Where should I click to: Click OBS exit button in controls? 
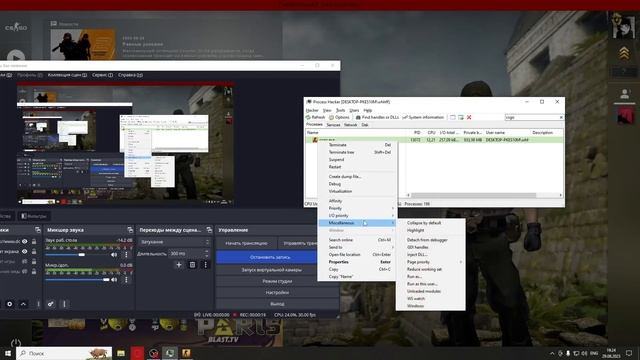[277, 304]
